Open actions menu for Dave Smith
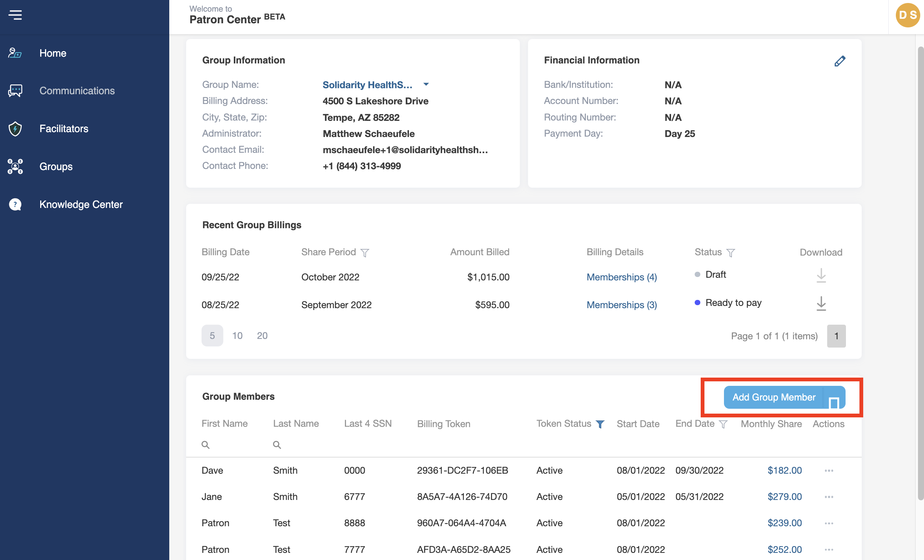 click(x=829, y=471)
